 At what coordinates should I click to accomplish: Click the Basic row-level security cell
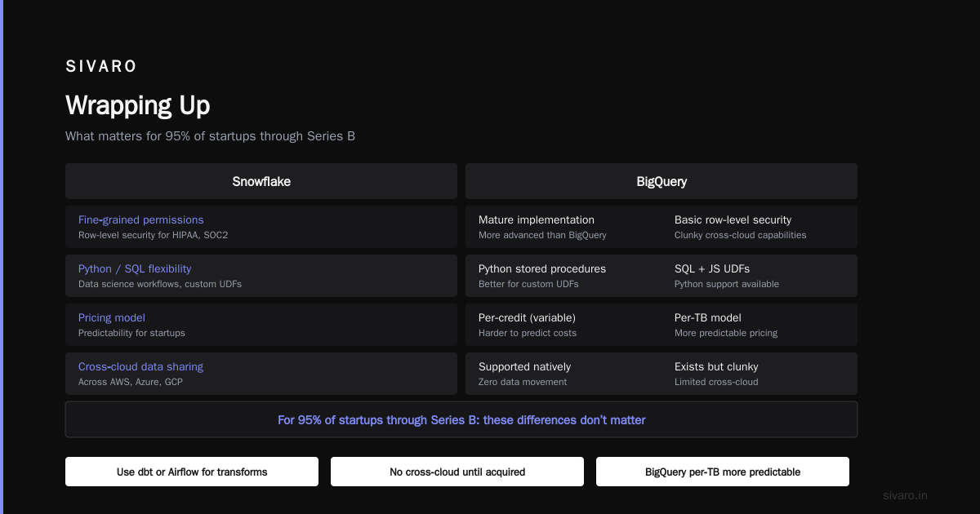[x=733, y=219]
